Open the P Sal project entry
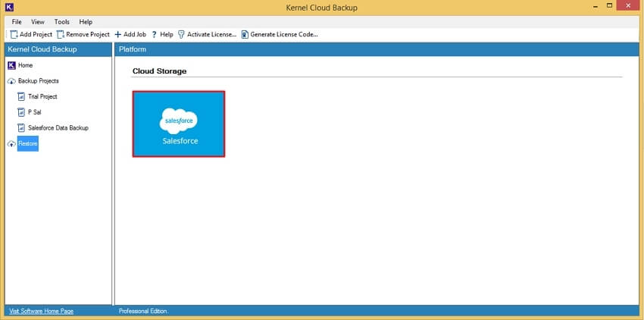Screen dimensions: 644x320 click(x=35, y=112)
